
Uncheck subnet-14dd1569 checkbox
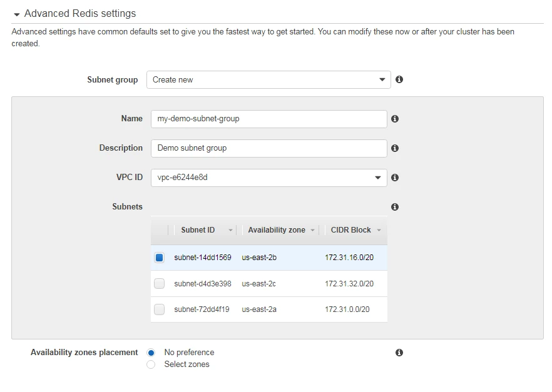coord(160,258)
